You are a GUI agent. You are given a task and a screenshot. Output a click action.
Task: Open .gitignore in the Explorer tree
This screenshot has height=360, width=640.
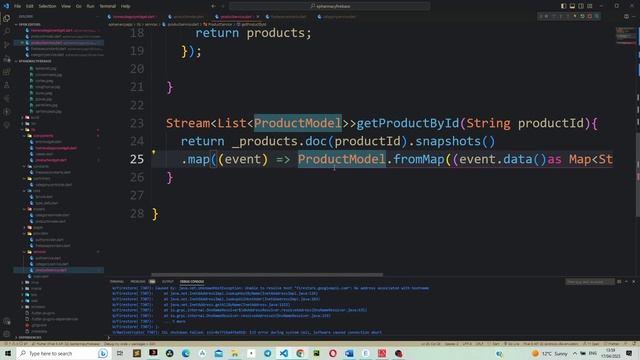pyautogui.click(x=39, y=325)
